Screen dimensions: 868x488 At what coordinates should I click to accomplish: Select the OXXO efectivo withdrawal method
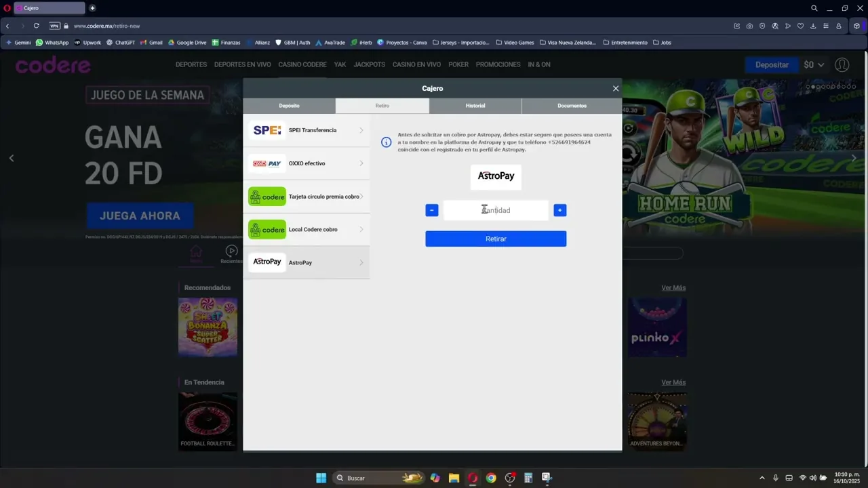(x=307, y=163)
